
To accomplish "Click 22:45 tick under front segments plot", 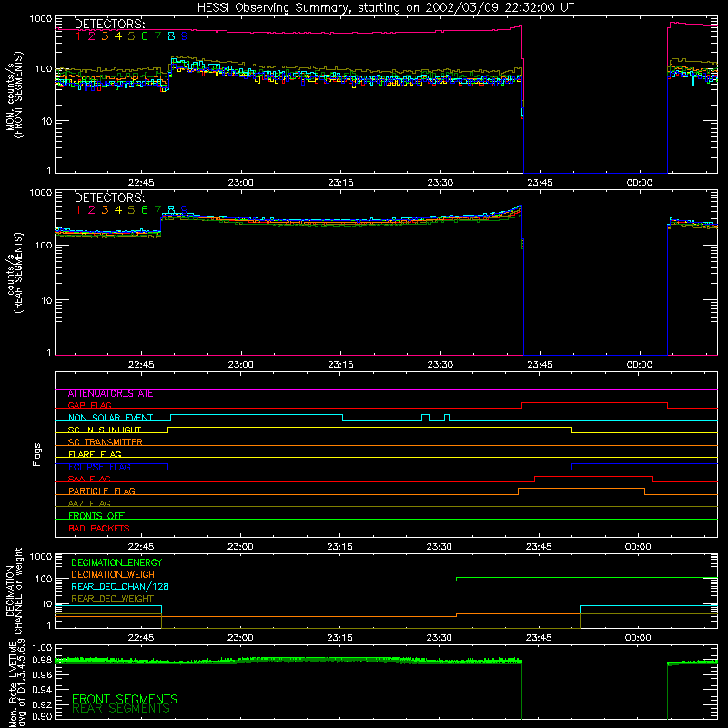I will pos(141,183).
